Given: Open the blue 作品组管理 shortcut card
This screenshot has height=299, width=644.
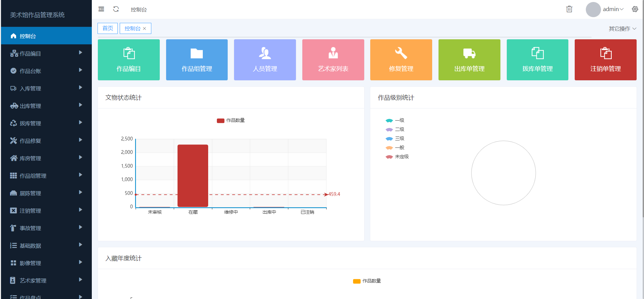Looking at the screenshot, I should point(197,60).
